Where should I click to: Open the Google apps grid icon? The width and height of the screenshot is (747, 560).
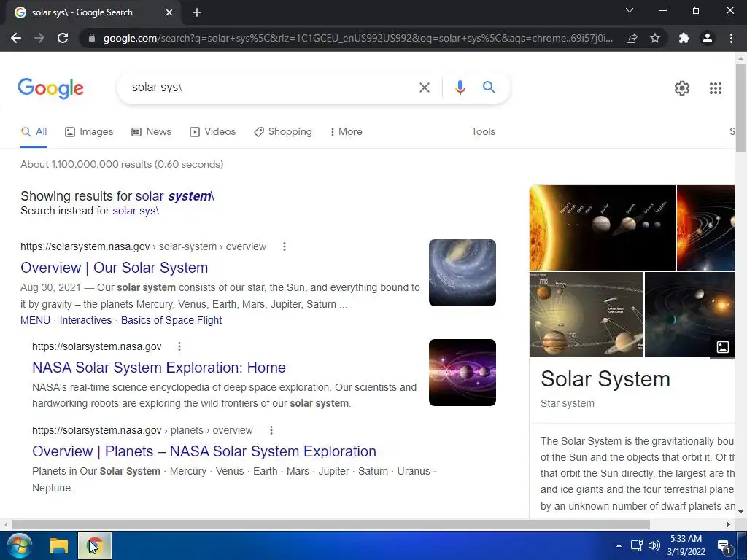tap(715, 88)
